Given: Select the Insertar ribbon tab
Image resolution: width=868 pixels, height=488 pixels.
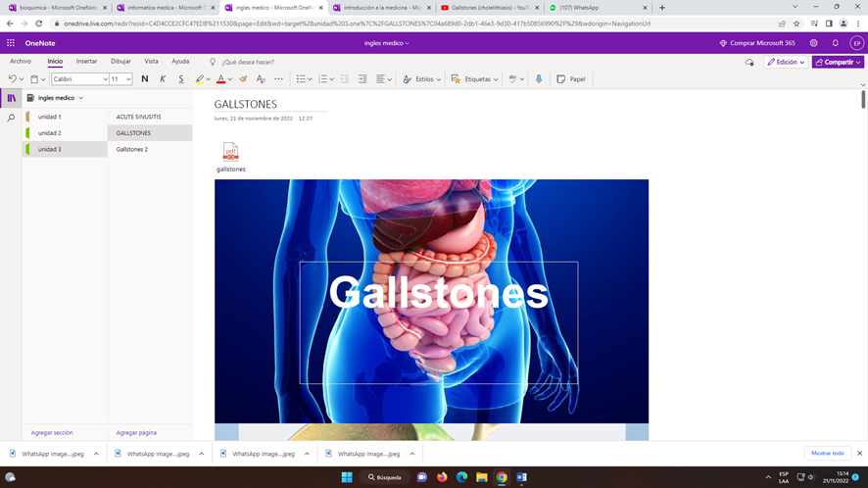Looking at the screenshot, I should pos(86,62).
